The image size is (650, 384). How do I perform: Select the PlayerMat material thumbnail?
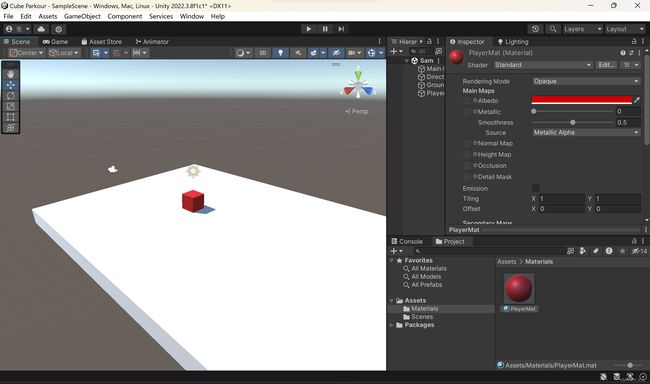[x=519, y=288]
